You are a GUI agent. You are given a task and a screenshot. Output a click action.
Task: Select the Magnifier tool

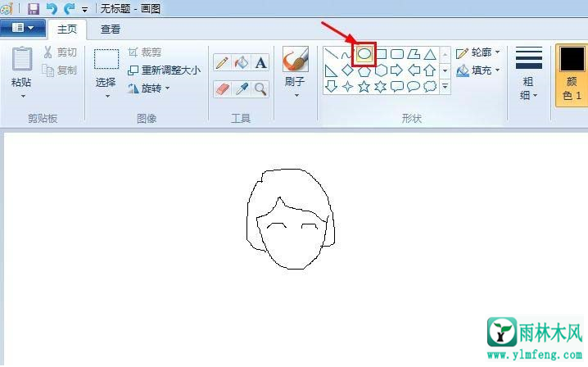click(260, 89)
